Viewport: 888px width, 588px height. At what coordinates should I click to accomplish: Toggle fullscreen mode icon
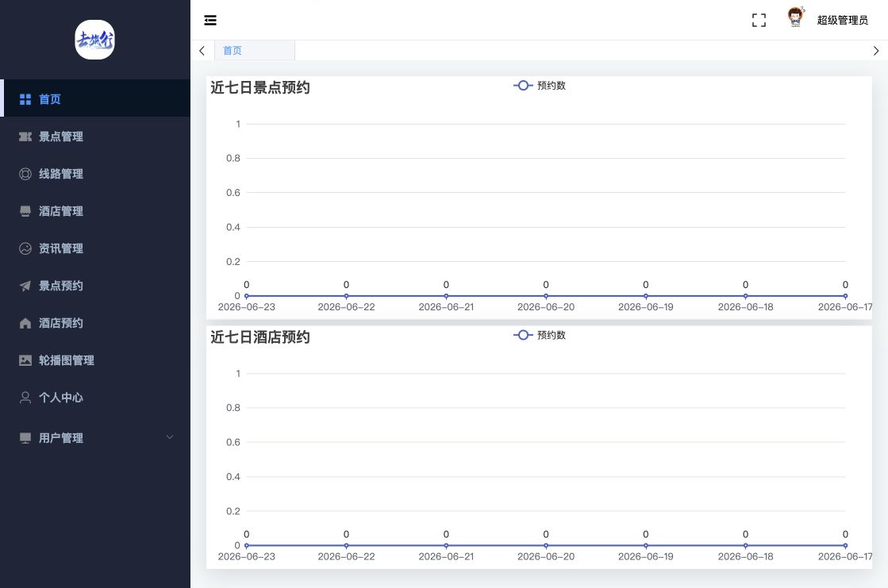point(759,21)
